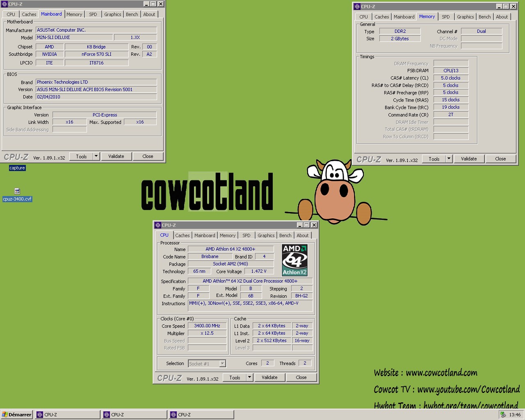Open the Tools dropdown arrow in CPU window
This screenshot has height=420, width=525.
250,377
